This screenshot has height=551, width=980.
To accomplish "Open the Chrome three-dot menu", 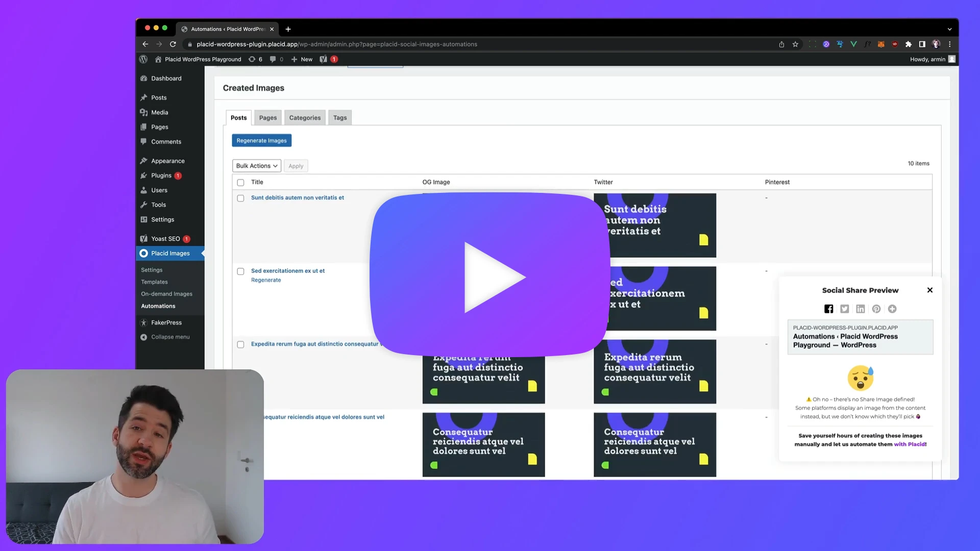I will [x=950, y=44].
